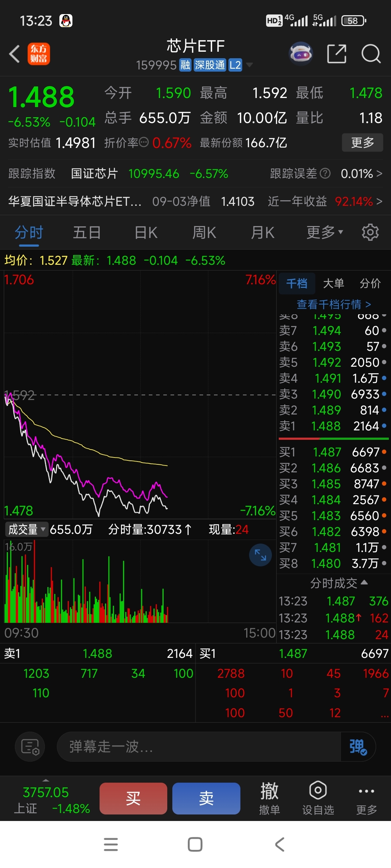Tap the 折价率 info icon

pos(144,142)
